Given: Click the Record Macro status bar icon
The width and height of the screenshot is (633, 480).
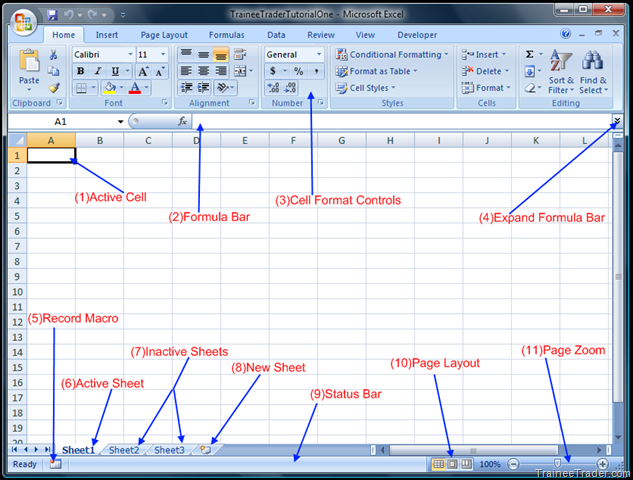Looking at the screenshot, I should [x=54, y=465].
